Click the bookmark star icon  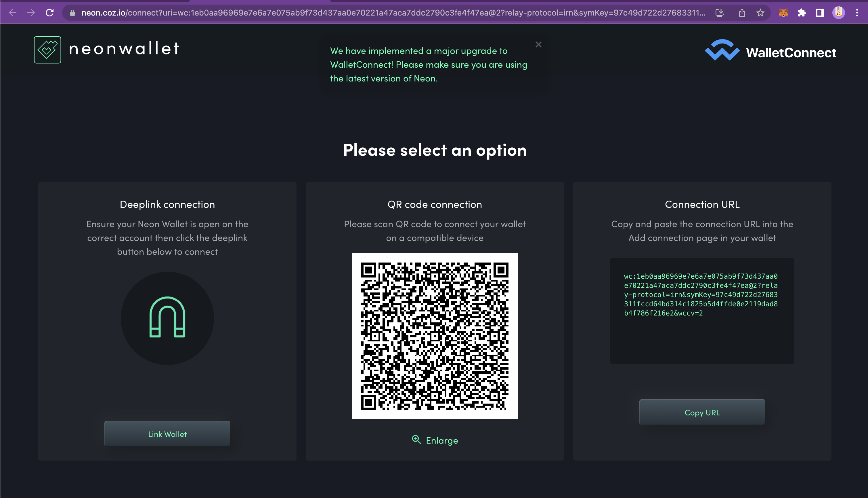(760, 13)
